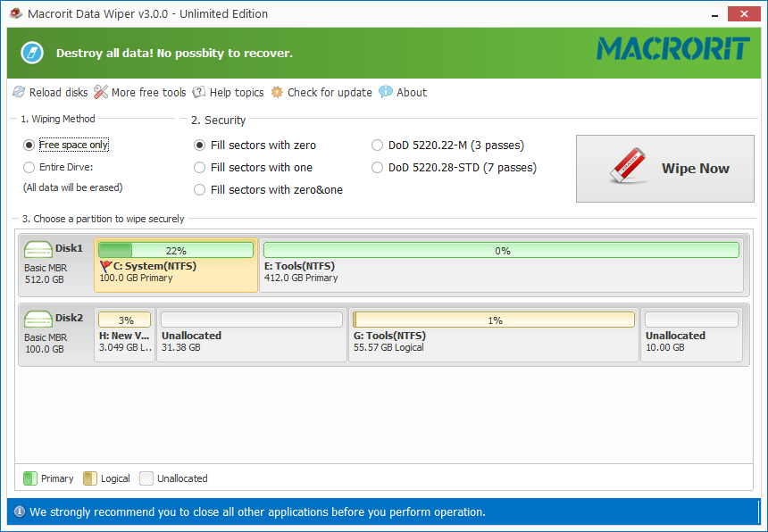Click the Reload disks icon
This screenshot has width=768, height=532.
click(18, 92)
